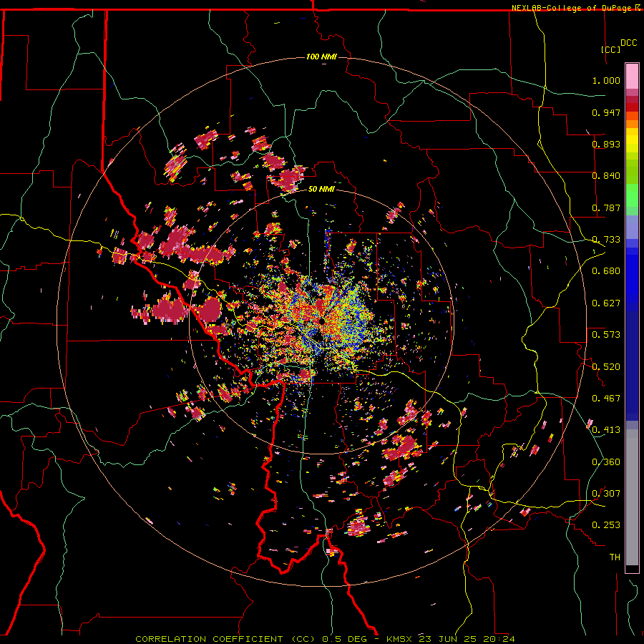
Task: Click the 0.680 scale value
Action: pos(606,271)
